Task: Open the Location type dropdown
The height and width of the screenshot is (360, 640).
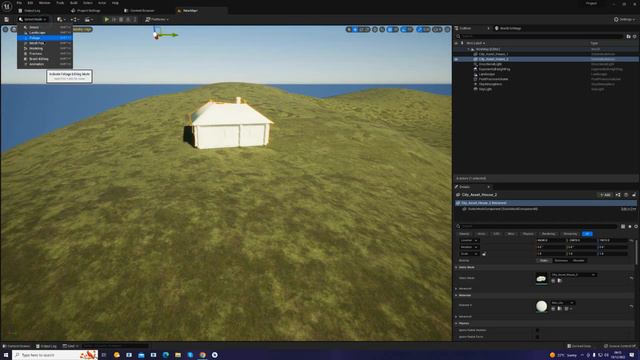Action: point(469,240)
